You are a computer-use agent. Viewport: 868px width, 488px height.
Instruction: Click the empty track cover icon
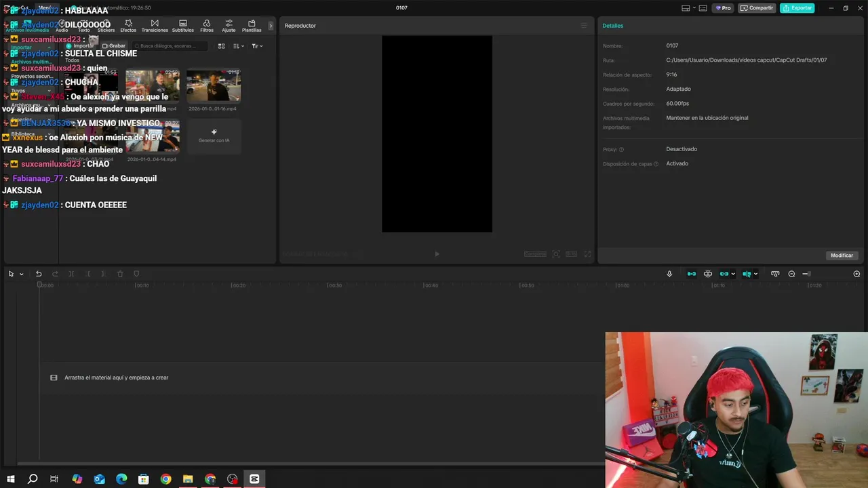click(54, 378)
